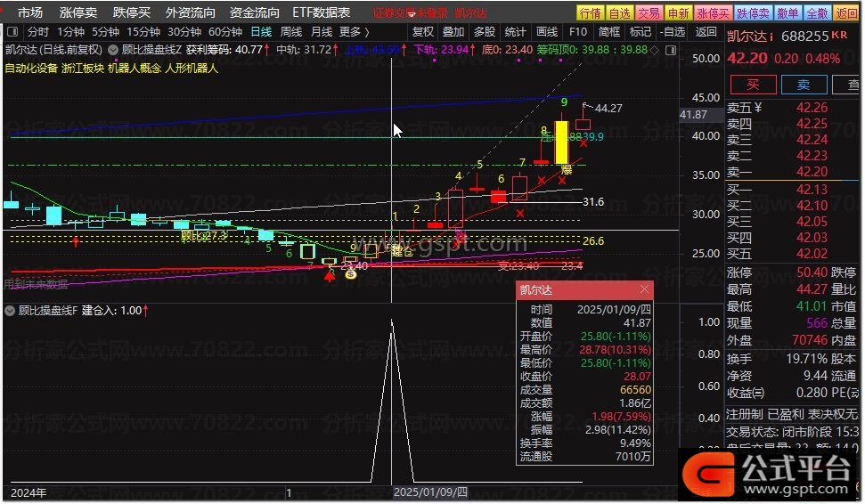
Task: Close the 凯尔达 data popup
Action: point(644,289)
